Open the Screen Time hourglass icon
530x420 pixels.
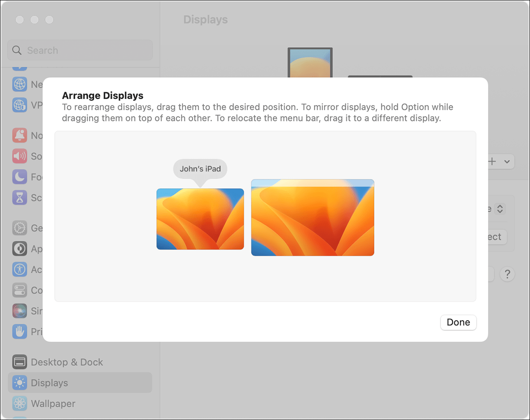[x=19, y=198]
